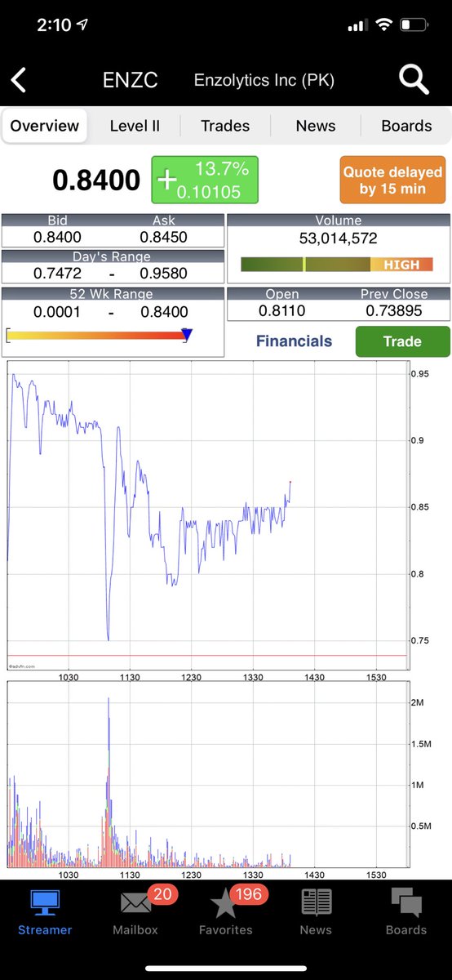The image size is (452, 980).
Task: Open the Boards chat icon in bottom bar
Action: coord(405,904)
